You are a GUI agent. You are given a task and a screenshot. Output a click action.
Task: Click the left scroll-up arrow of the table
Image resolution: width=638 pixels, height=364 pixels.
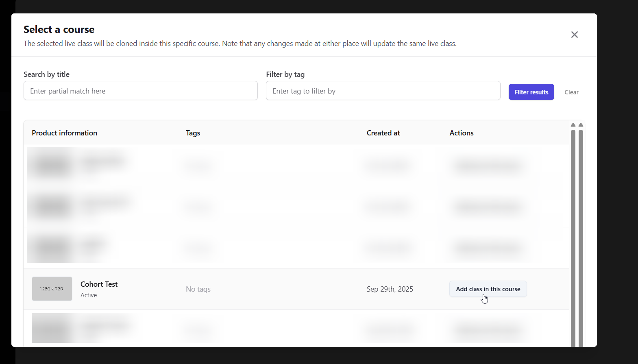click(x=573, y=125)
